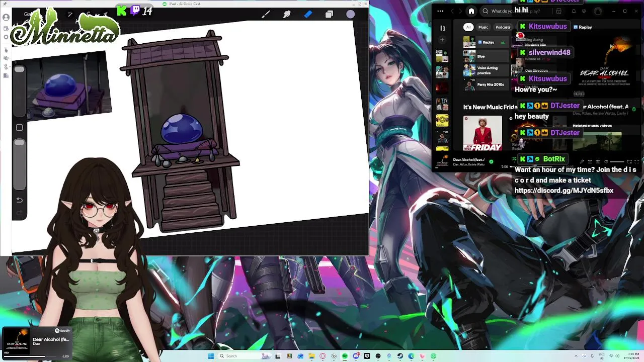The width and height of the screenshot is (644, 362).
Task: Open Spotify lyrics microphone icon
Action: [x=582, y=162]
